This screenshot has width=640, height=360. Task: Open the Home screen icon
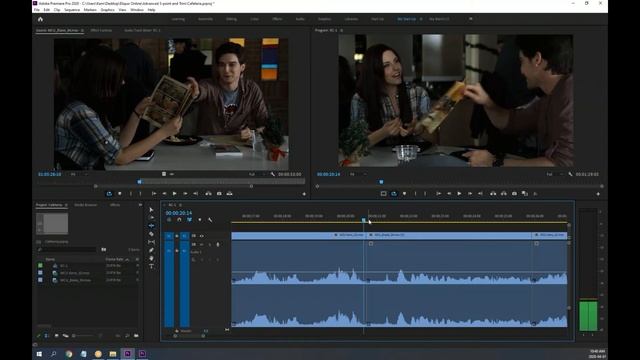(40, 19)
